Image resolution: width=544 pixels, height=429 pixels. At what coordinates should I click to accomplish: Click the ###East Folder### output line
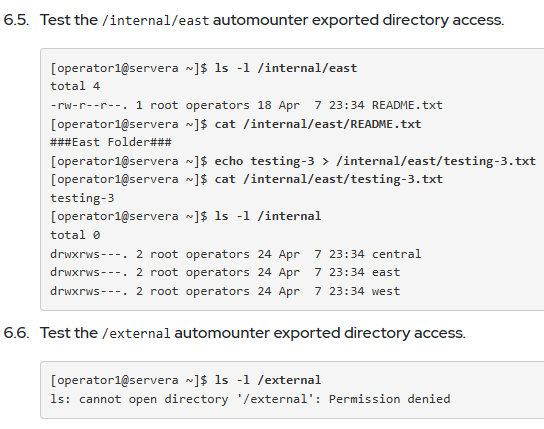[111, 142]
